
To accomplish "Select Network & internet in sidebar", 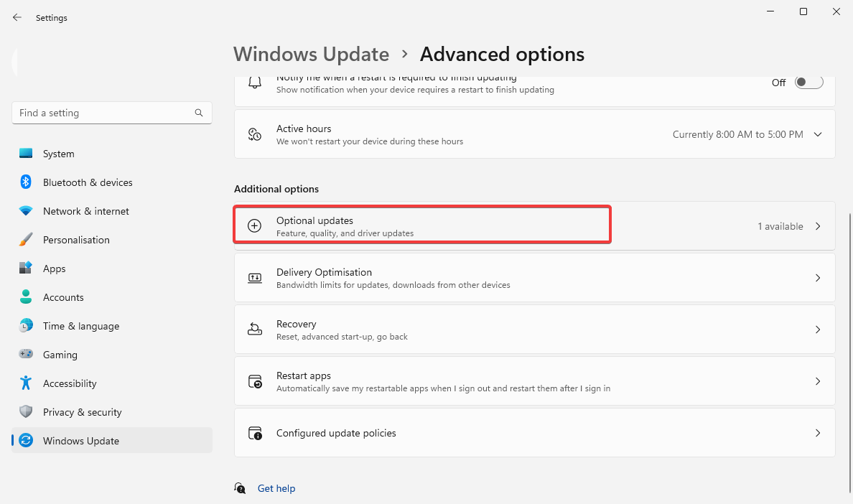I will pos(111,211).
